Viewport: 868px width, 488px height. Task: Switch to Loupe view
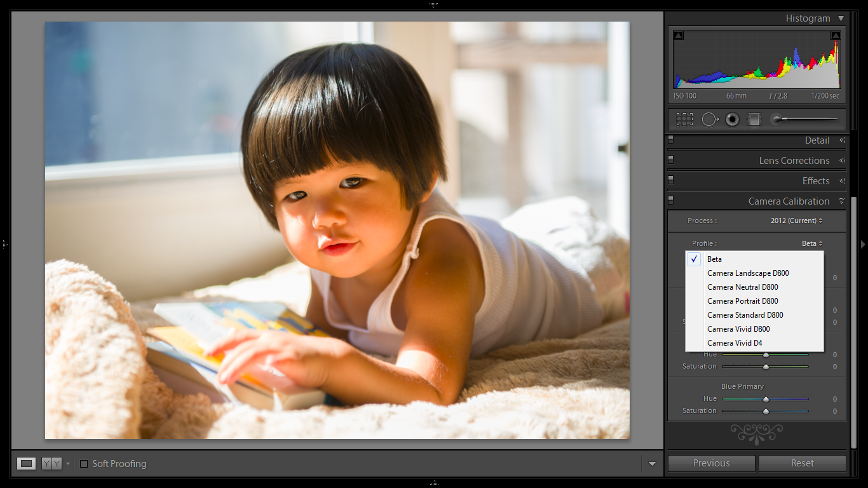coord(26,463)
